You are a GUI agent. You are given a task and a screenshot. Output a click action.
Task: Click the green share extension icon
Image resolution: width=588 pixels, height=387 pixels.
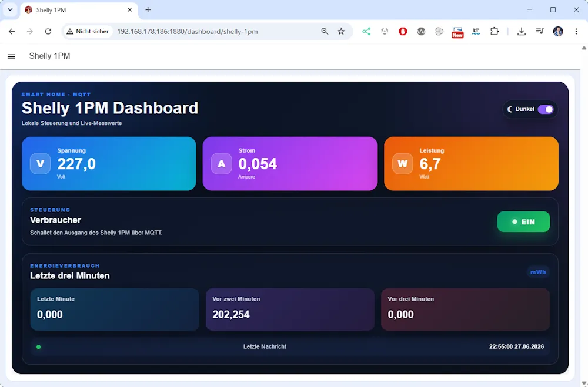pyautogui.click(x=366, y=32)
